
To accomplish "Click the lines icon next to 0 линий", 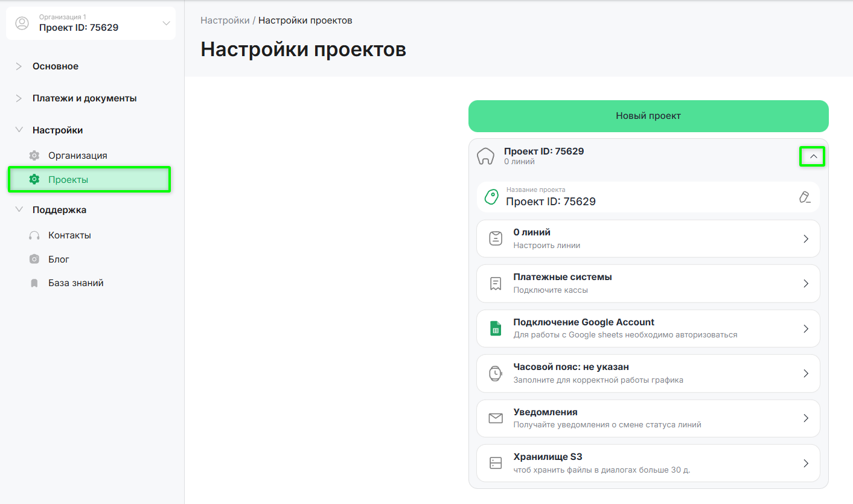I will tap(496, 238).
